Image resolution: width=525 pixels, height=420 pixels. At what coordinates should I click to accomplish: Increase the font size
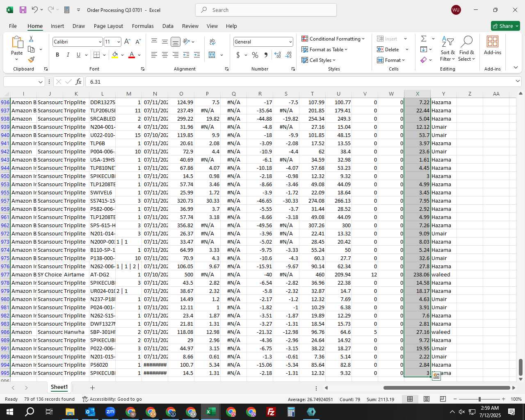point(127,42)
